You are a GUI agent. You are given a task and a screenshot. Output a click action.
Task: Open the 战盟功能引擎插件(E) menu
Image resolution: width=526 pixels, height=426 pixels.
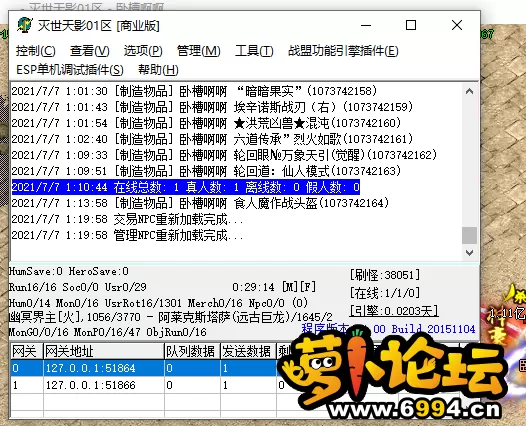[x=343, y=51]
